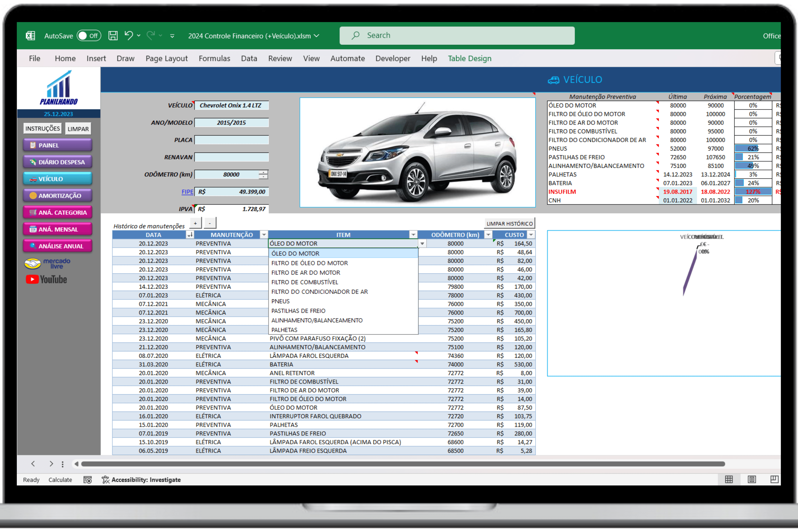The image size is (798, 532).
Task: Click the macro recording status icon
Action: 87,480
